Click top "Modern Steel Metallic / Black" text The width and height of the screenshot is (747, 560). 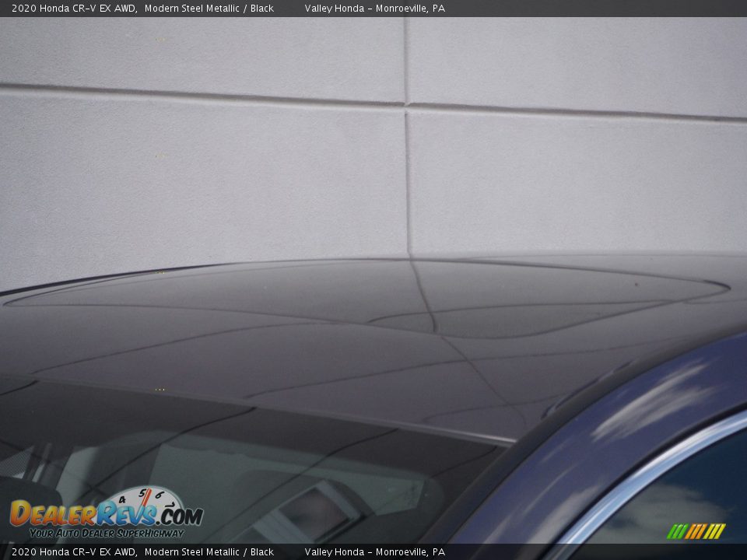(209, 9)
